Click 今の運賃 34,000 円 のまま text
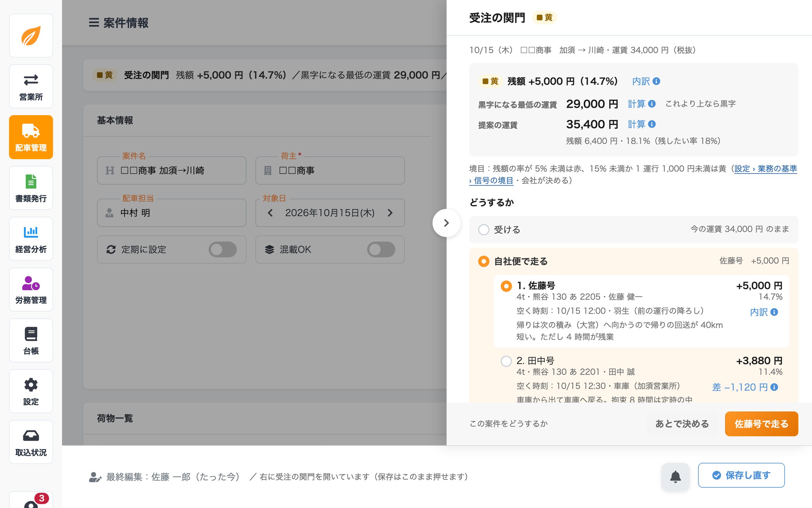Screen dimensions: 812x508 tap(740, 229)
